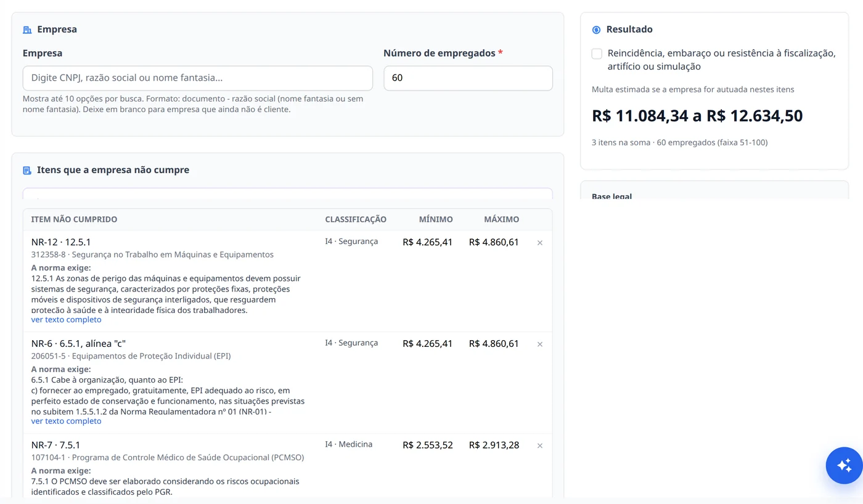Click code line '206051-5 · Equipamentos de Proteção Individual'
Viewport: 863px width, 504px height.
point(131,356)
